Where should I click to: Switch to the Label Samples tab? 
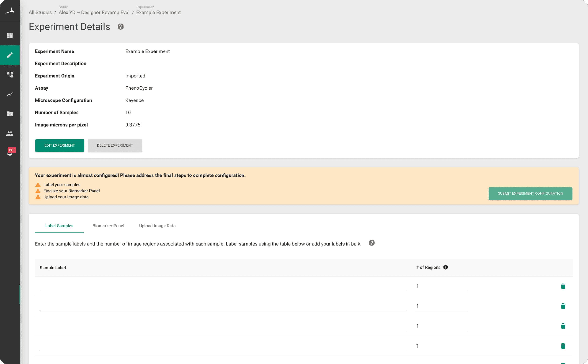coord(59,226)
